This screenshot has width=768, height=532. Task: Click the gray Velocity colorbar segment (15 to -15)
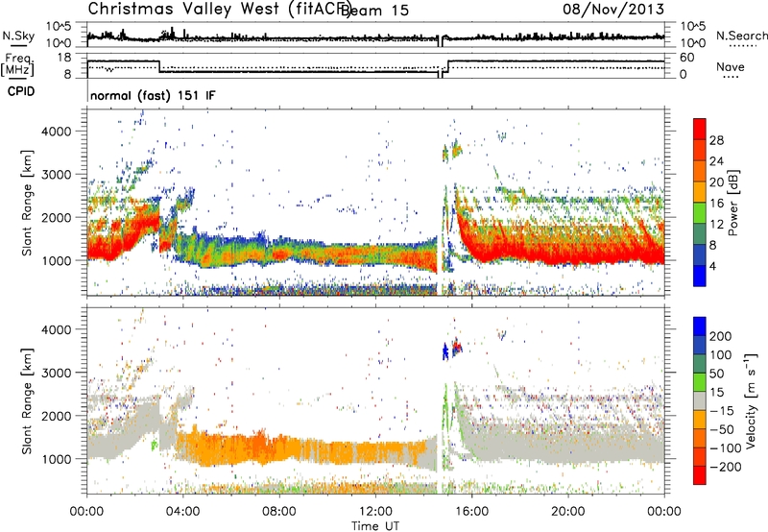tap(700, 400)
